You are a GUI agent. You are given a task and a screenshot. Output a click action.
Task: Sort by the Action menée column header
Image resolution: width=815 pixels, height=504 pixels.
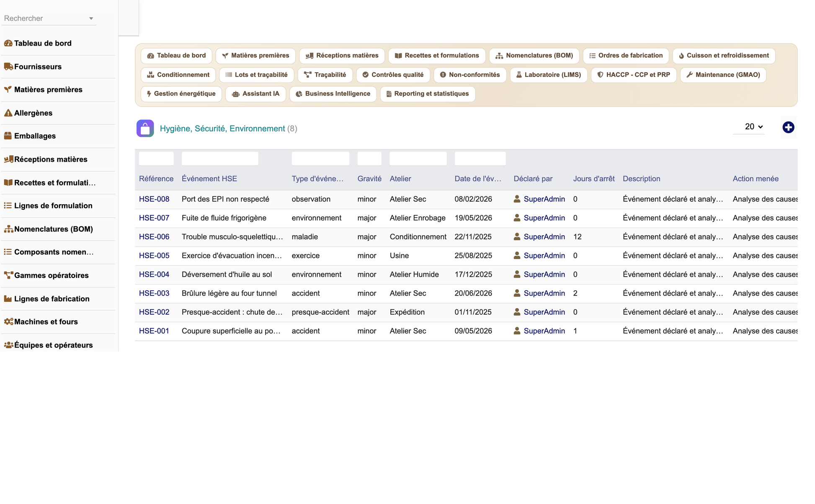pyautogui.click(x=756, y=179)
